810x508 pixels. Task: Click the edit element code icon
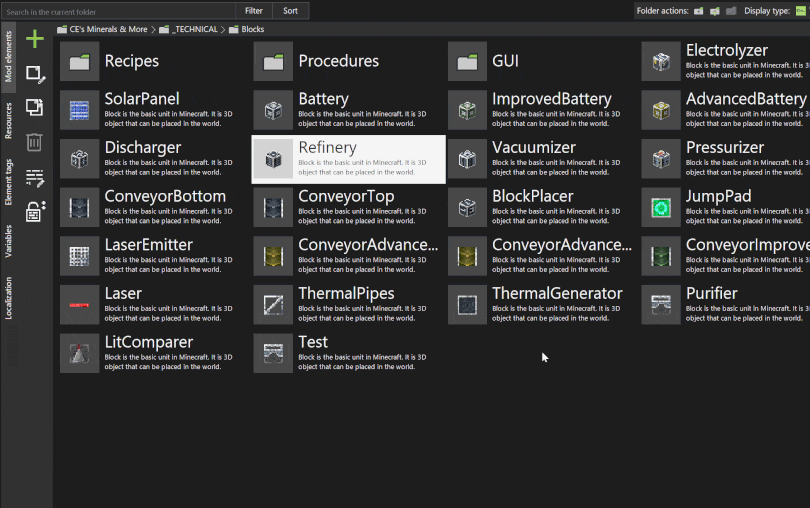[x=35, y=178]
